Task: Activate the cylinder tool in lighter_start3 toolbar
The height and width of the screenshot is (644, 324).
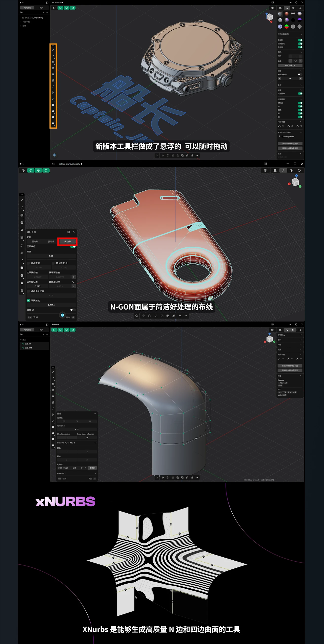Action: [x=22, y=283]
